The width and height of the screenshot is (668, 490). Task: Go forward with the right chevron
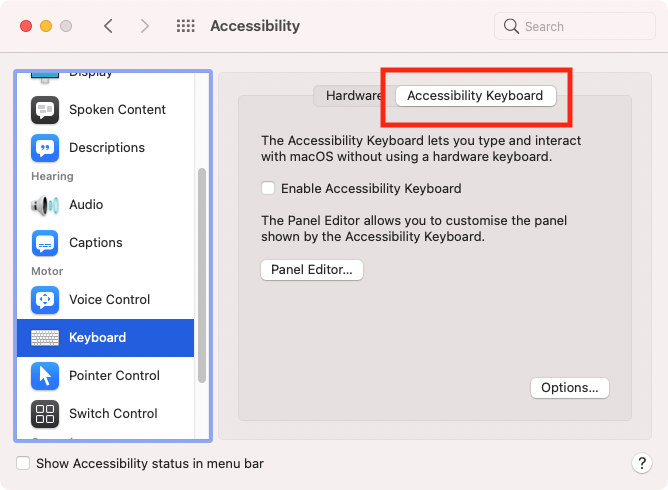(145, 26)
